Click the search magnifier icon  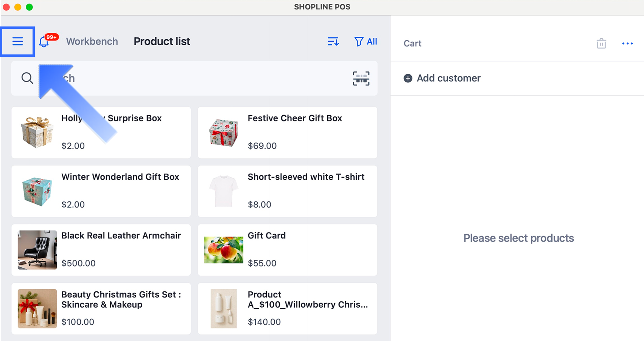click(27, 78)
